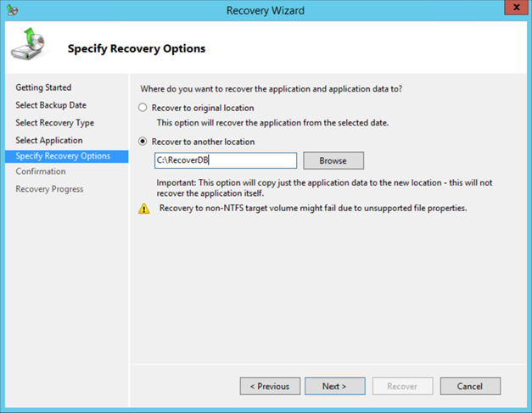Screen dimensions: 532x413
Task: Open the Getting Started step
Action: [43, 87]
